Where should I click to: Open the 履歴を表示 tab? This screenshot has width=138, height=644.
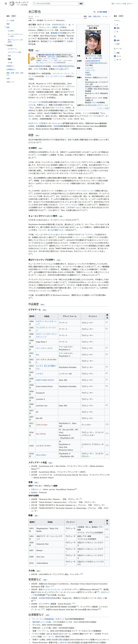point(97,17)
